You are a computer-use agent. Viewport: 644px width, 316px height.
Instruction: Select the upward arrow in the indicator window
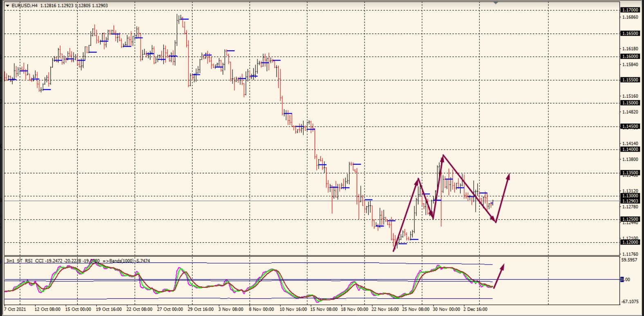499,276
